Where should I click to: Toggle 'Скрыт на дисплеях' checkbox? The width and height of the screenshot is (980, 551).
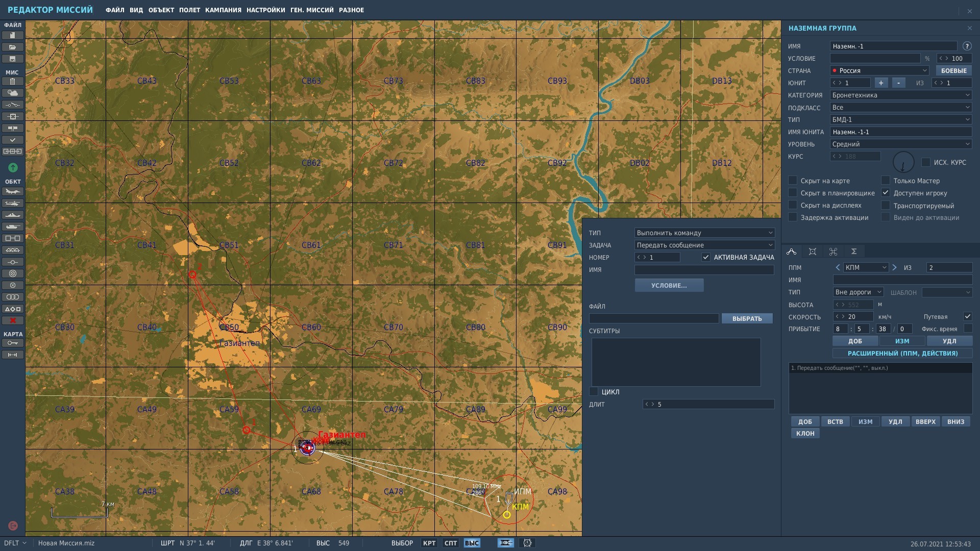pyautogui.click(x=793, y=206)
